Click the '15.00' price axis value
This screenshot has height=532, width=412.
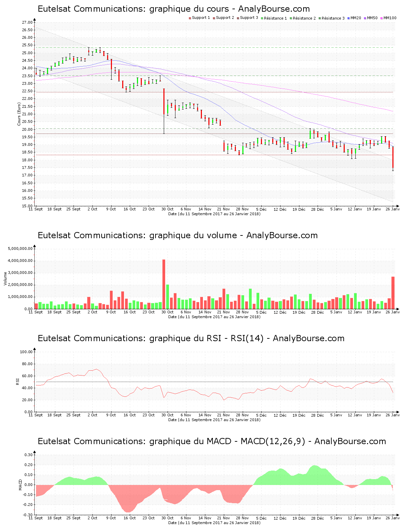coord(27,206)
